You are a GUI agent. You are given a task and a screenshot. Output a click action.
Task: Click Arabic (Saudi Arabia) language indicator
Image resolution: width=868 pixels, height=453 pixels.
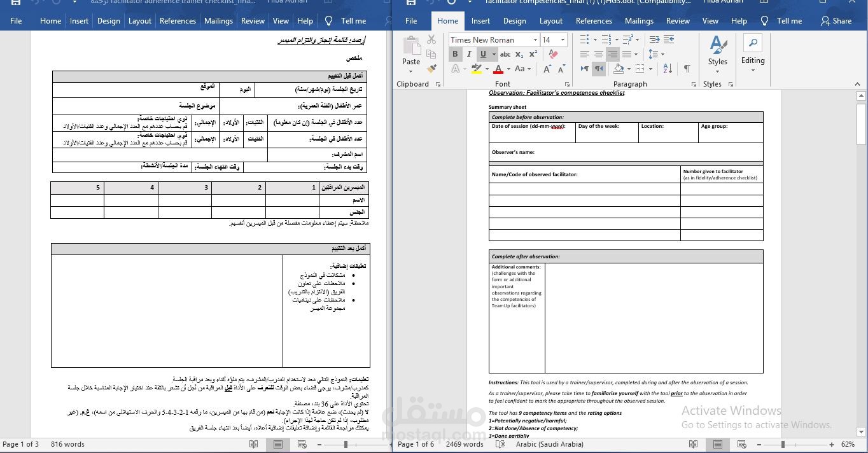[x=549, y=444]
